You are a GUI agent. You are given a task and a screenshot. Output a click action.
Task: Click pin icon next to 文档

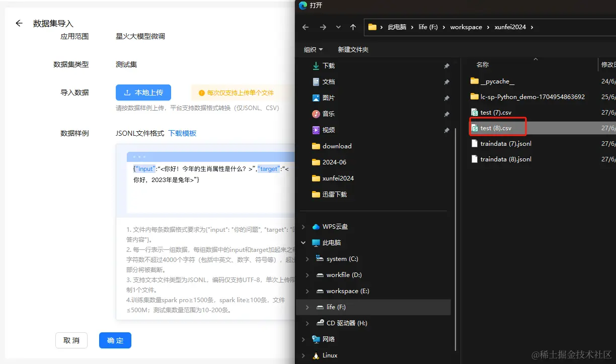click(x=446, y=82)
